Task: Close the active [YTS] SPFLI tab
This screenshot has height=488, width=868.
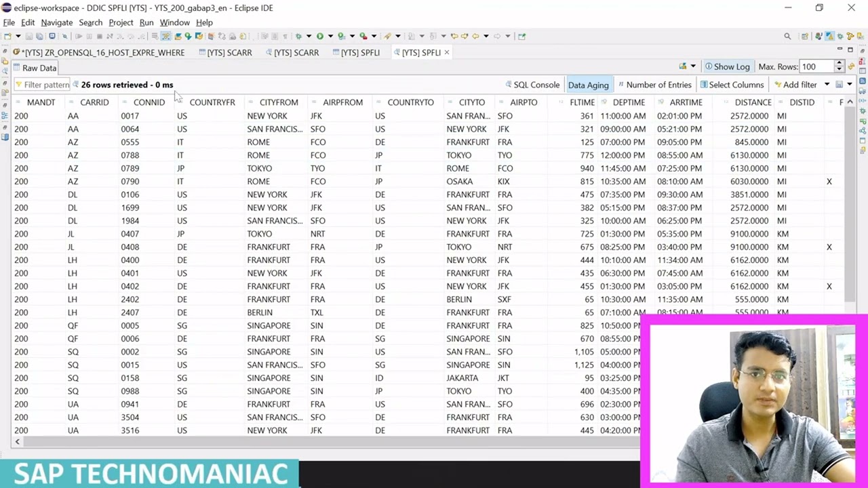Action: click(447, 52)
